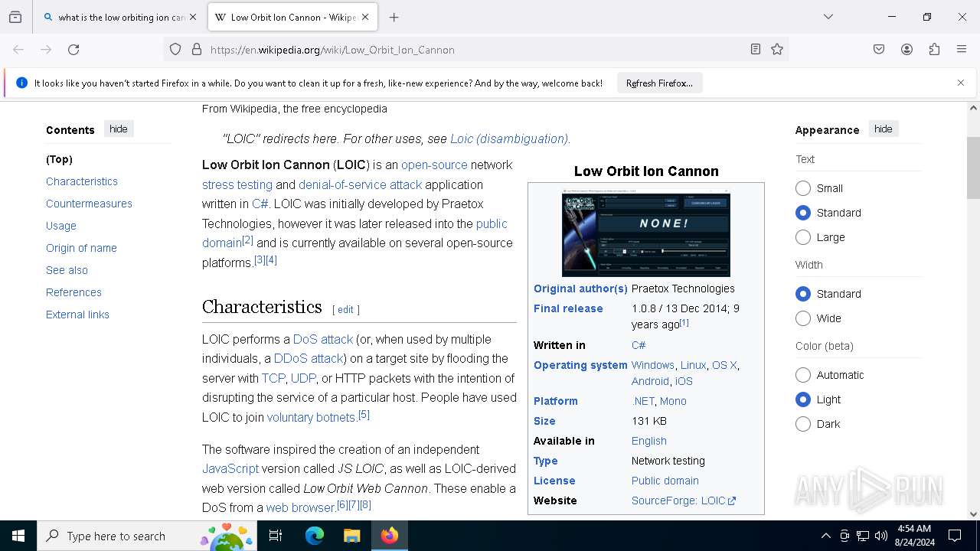Screen dimensions: 980x551
Task: Hide the Contents sidebar
Action: (x=119, y=129)
